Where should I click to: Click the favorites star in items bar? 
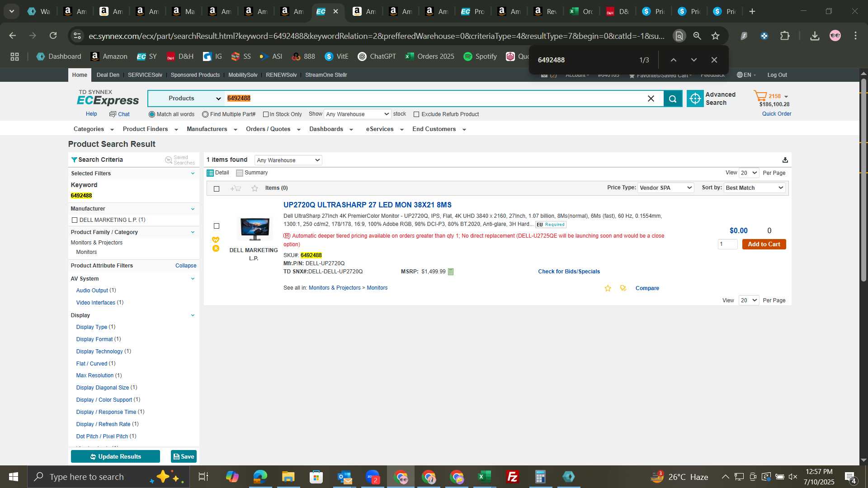pos(255,188)
